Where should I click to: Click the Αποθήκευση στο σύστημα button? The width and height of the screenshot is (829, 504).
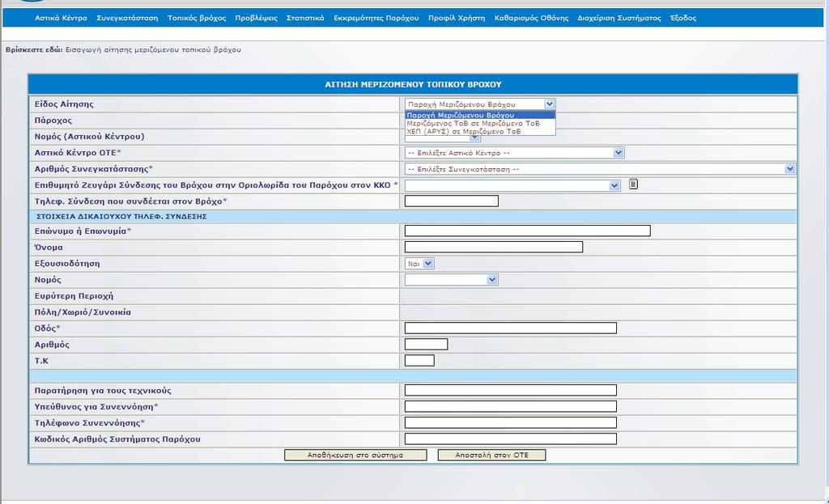click(x=355, y=455)
